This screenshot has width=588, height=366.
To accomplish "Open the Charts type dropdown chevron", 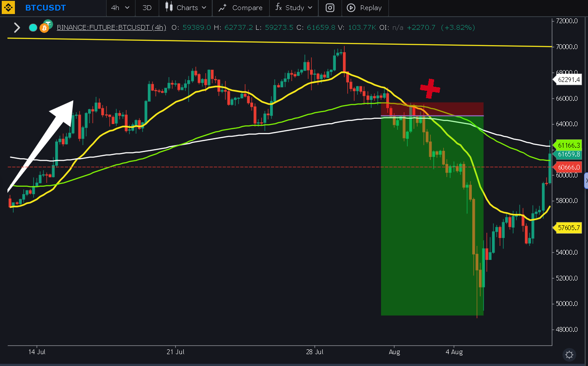I will [205, 7].
